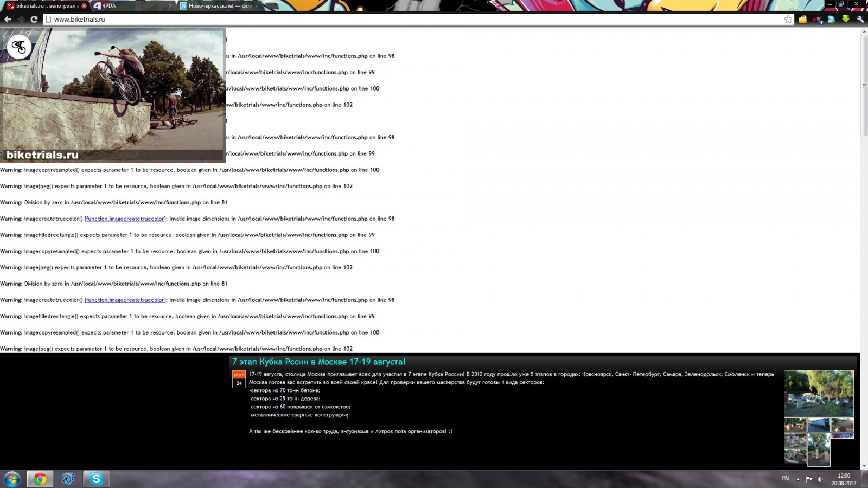Image resolution: width=868 pixels, height=488 pixels.
Task: Open the eBay extension icon
Action: click(817, 20)
